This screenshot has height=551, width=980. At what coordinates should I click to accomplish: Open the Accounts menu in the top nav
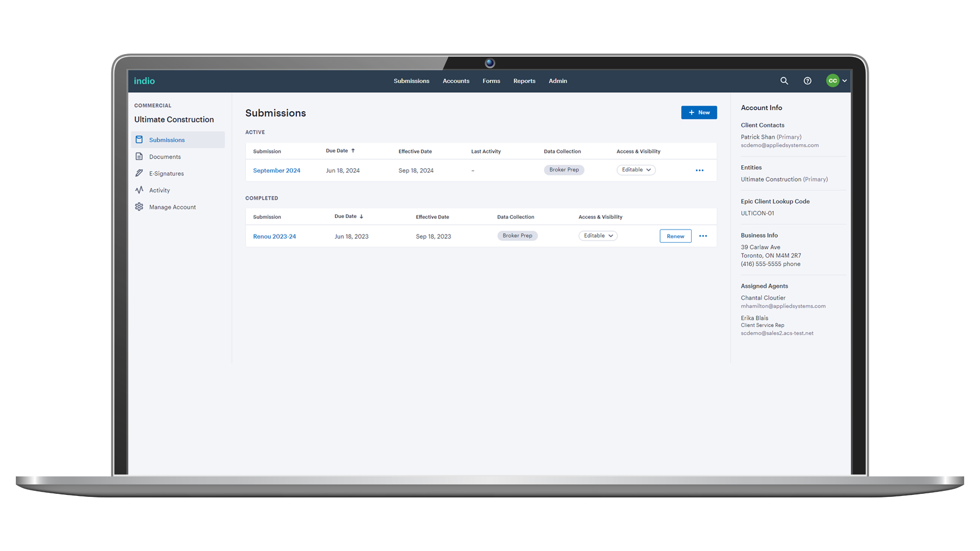[456, 81]
